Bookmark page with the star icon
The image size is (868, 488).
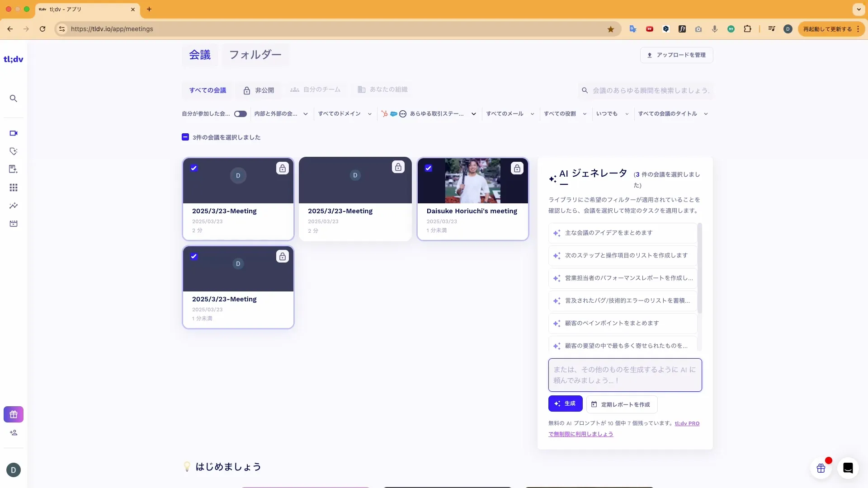coord(611,29)
